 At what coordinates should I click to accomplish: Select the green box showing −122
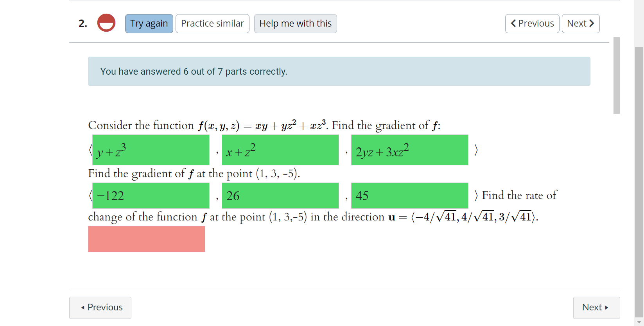pos(151,195)
